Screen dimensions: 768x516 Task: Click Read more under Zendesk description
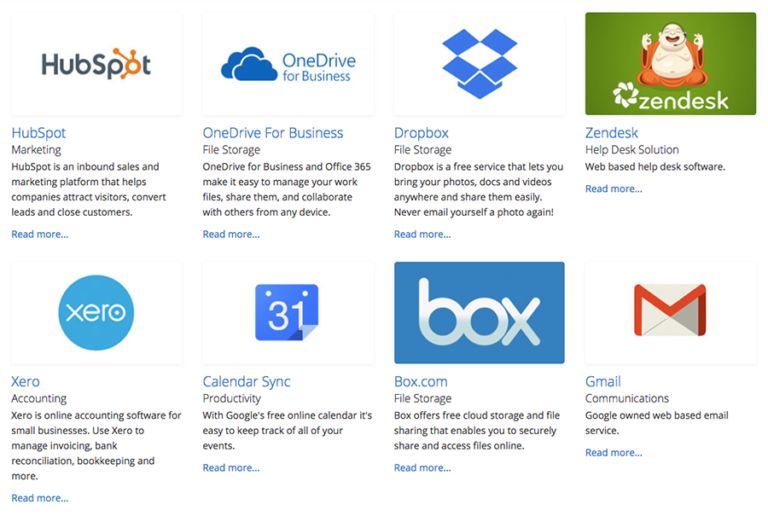tap(613, 188)
